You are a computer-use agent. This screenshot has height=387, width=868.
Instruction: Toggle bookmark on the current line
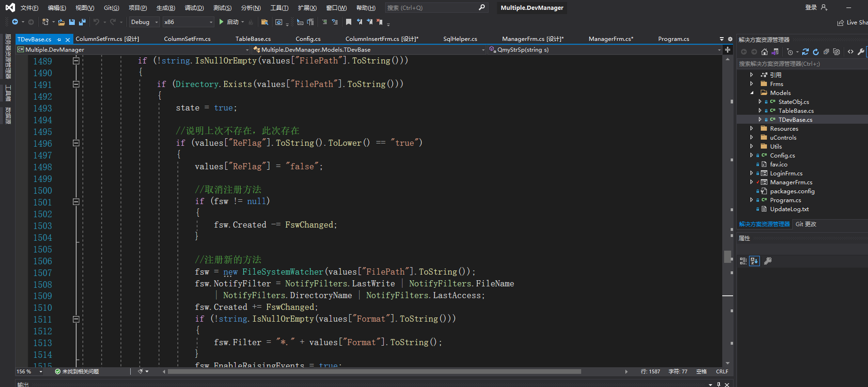pyautogui.click(x=348, y=22)
